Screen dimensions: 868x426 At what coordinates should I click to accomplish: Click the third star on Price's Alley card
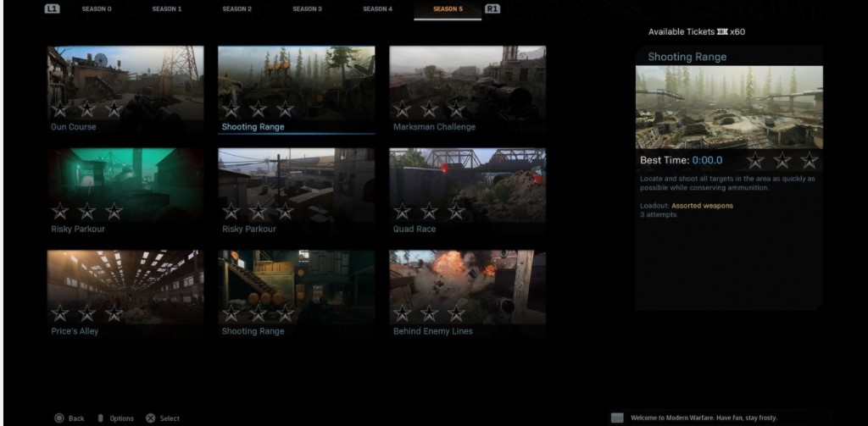click(x=114, y=313)
